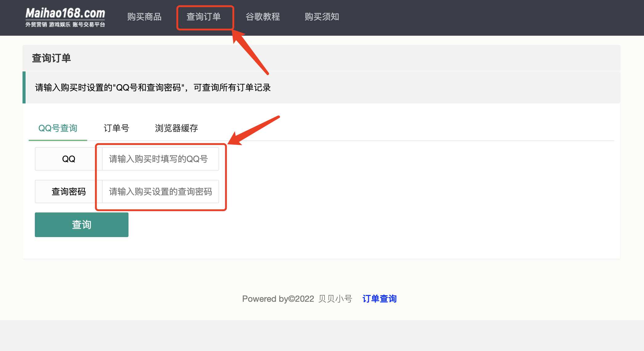Open the 购买须知 navigation item
644x351 pixels.
322,17
